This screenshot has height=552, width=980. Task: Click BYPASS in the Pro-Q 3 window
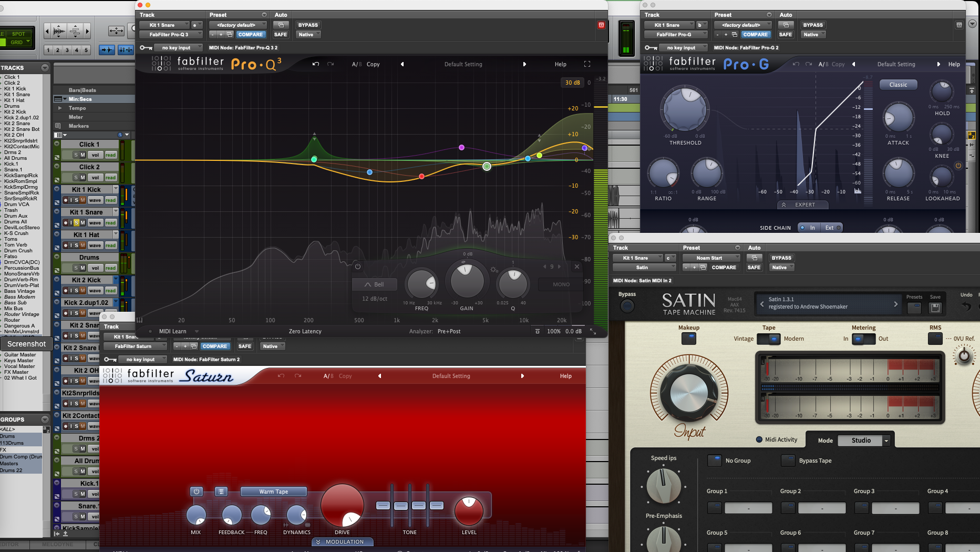[x=308, y=25]
